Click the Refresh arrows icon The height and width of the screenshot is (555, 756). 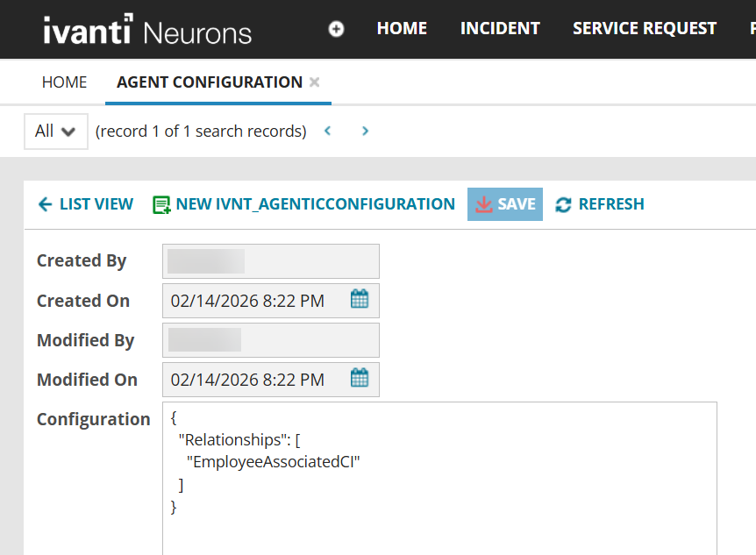563,204
